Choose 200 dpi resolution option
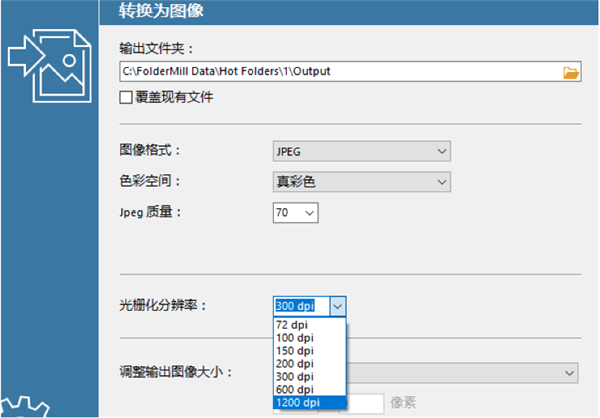The image size is (600, 418). (x=310, y=364)
